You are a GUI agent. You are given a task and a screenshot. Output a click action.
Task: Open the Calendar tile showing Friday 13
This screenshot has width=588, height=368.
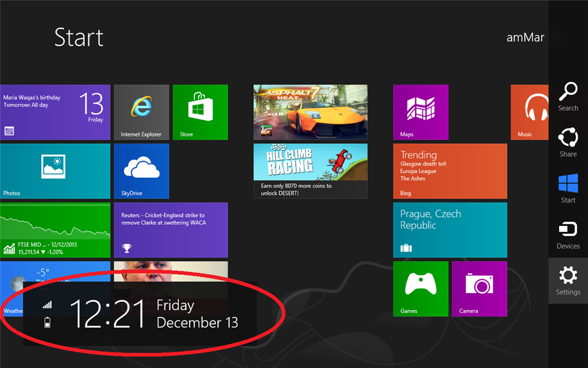(x=55, y=112)
